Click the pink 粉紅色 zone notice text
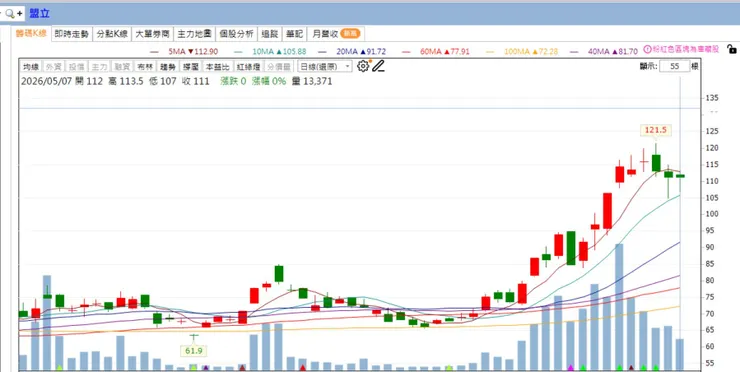The width and height of the screenshot is (740, 372). 686,49
